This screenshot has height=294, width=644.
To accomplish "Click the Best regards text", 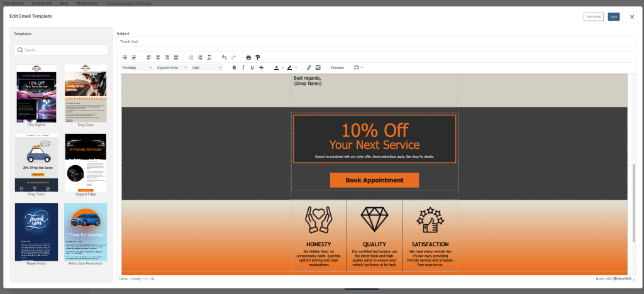I will 307,78.
